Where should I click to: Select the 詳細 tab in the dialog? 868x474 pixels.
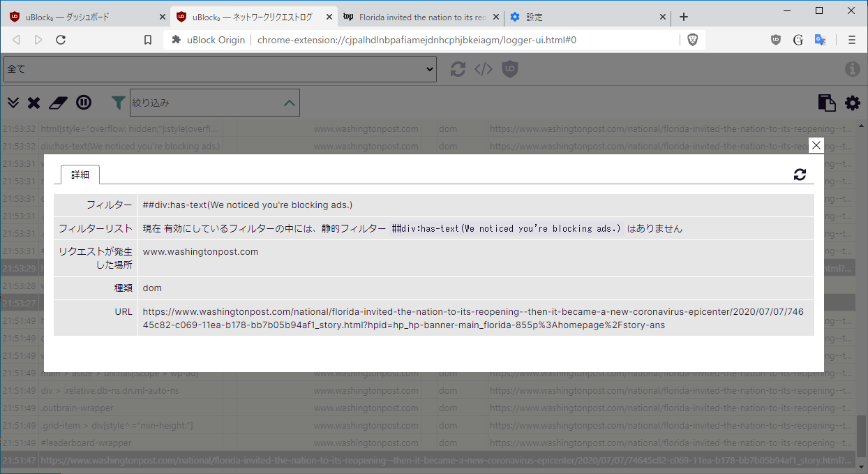pyautogui.click(x=80, y=175)
